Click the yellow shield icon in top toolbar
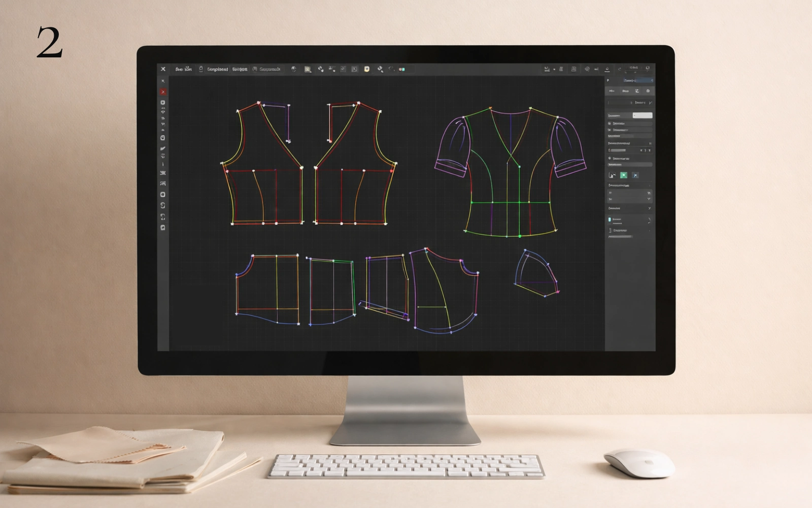 366,69
